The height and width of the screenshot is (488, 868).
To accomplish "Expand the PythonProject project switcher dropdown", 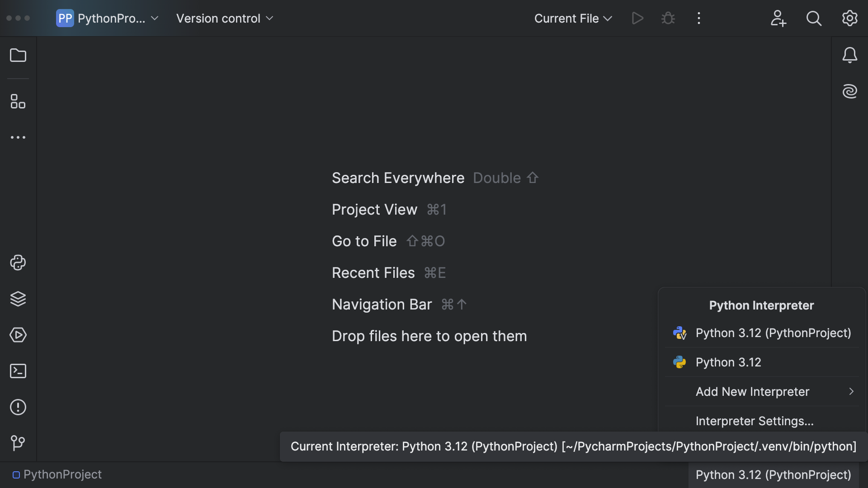I will tap(108, 18).
